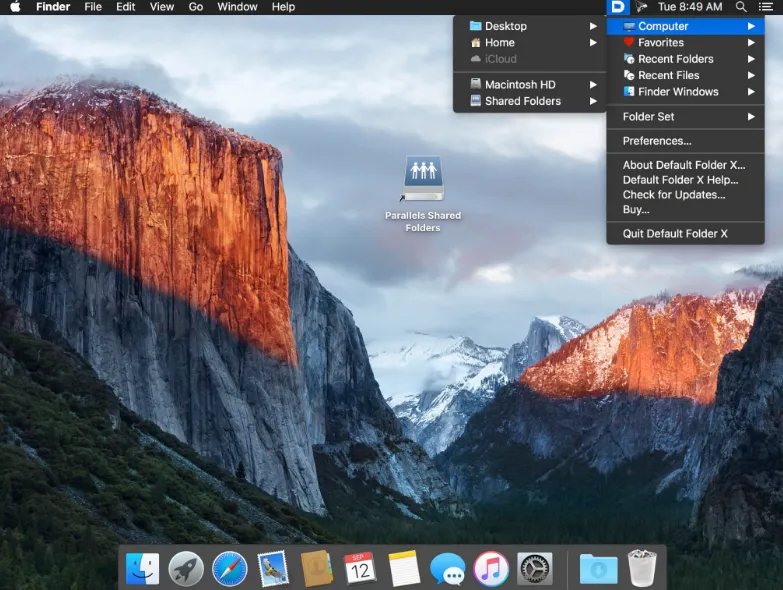Click the folder icon next to Desktop
The width and height of the screenshot is (783, 590).
tap(475, 26)
